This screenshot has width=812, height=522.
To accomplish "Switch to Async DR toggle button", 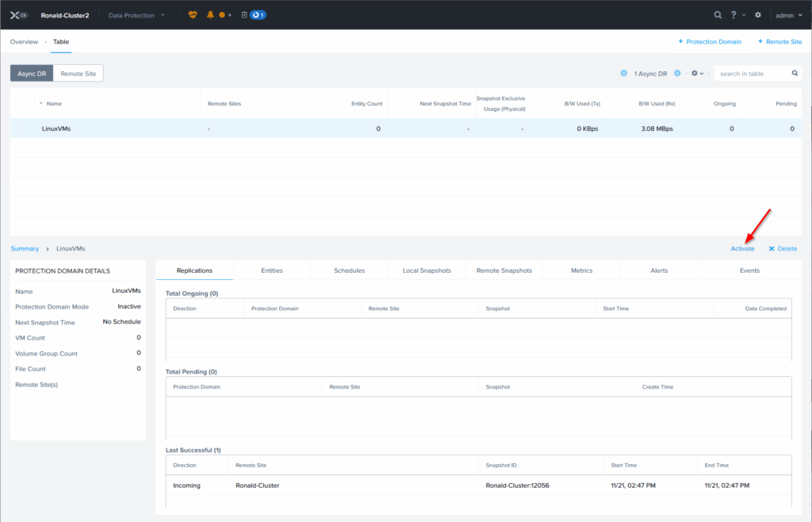I will pos(32,73).
